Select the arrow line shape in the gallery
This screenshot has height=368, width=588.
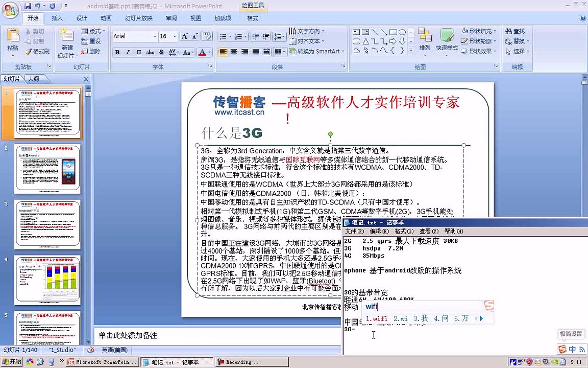384,32
